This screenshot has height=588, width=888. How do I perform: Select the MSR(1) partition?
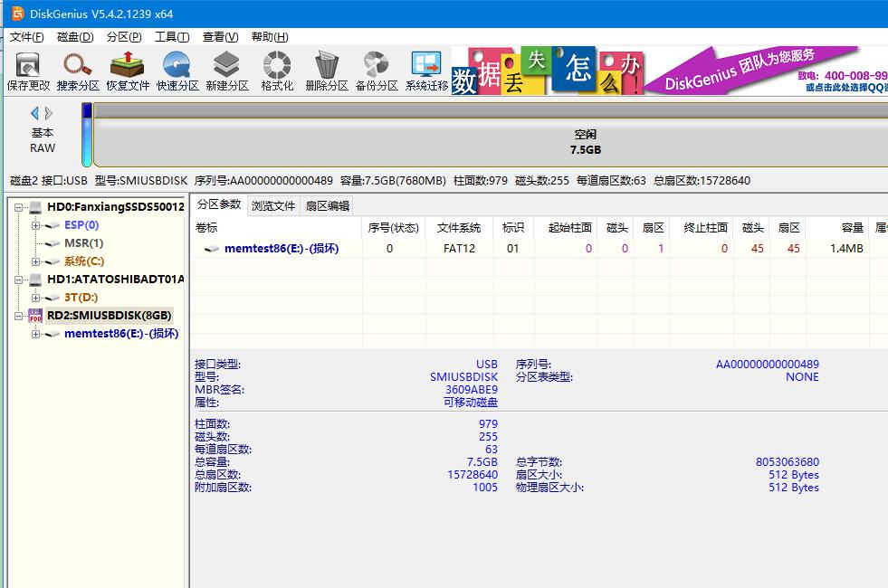tap(84, 243)
